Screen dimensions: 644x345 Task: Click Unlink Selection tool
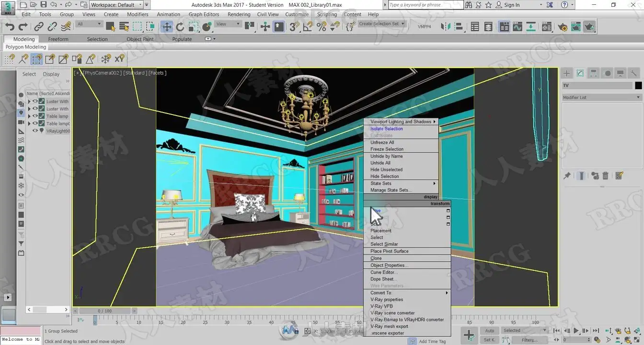pos(53,27)
